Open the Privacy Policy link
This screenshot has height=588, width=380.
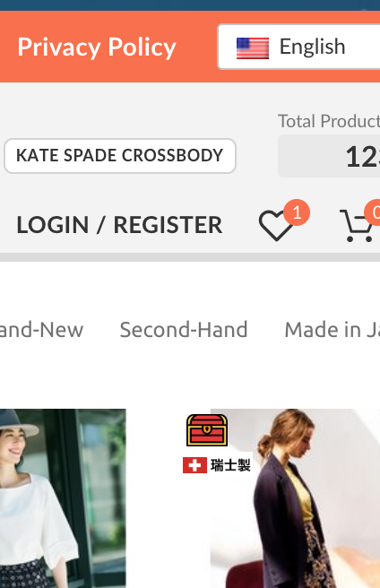[97, 48]
